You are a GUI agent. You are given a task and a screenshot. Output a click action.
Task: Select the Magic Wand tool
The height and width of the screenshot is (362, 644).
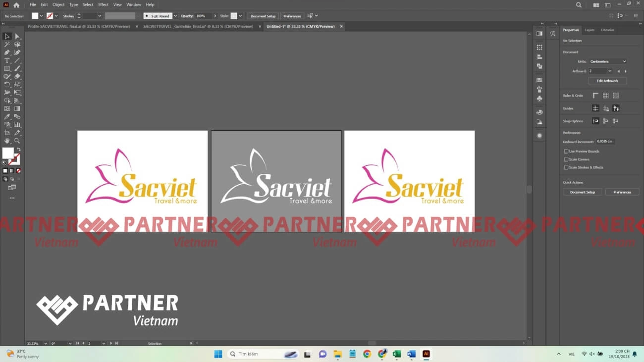click(x=7, y=44)
